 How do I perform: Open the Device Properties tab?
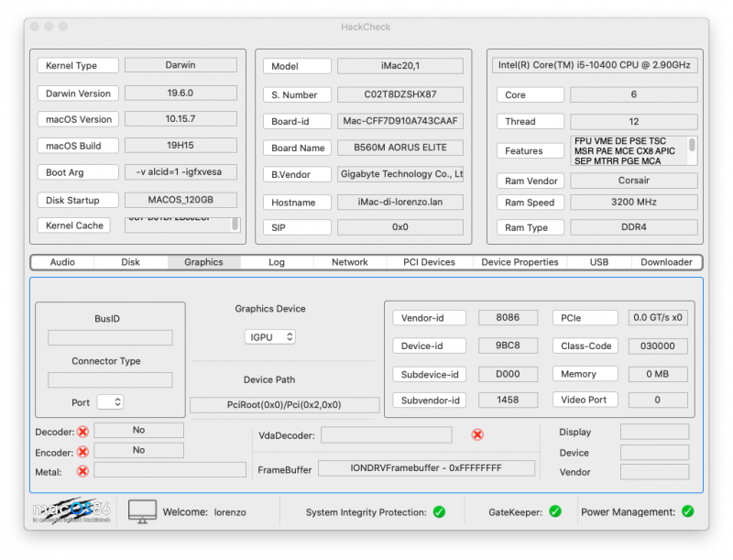[520, 262]
